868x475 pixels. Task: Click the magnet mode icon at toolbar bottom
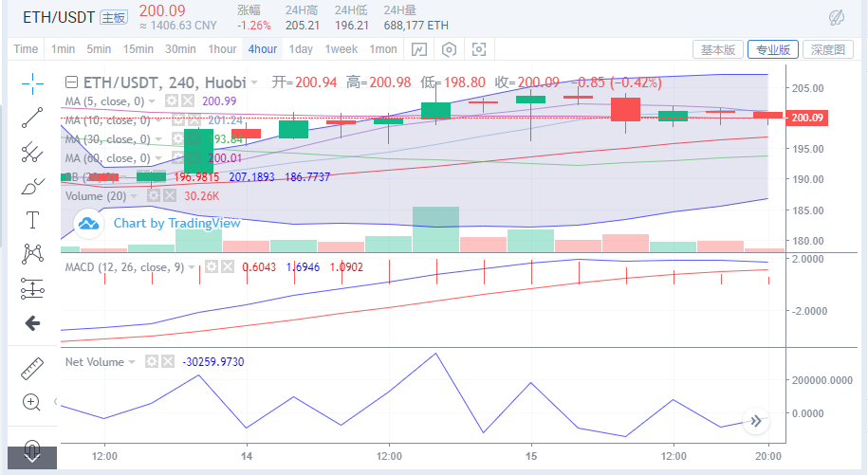point(32,448)
